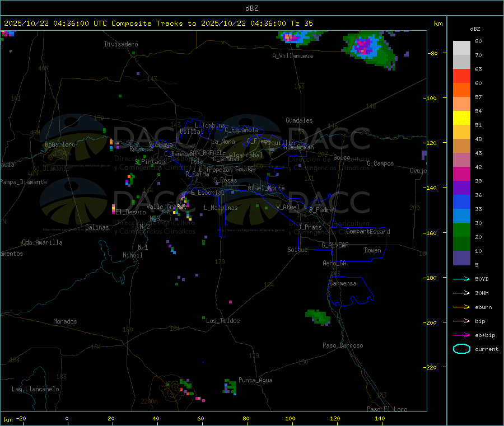Screen dimensions: 504x426
Task: Click the Paso_Barroso place label
Action: pyautogui.click(x=343, y=345)
